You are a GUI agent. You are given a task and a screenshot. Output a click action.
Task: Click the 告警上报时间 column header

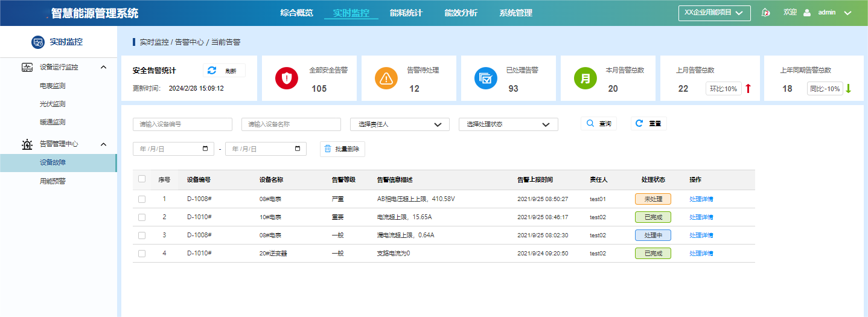[535, 179]
